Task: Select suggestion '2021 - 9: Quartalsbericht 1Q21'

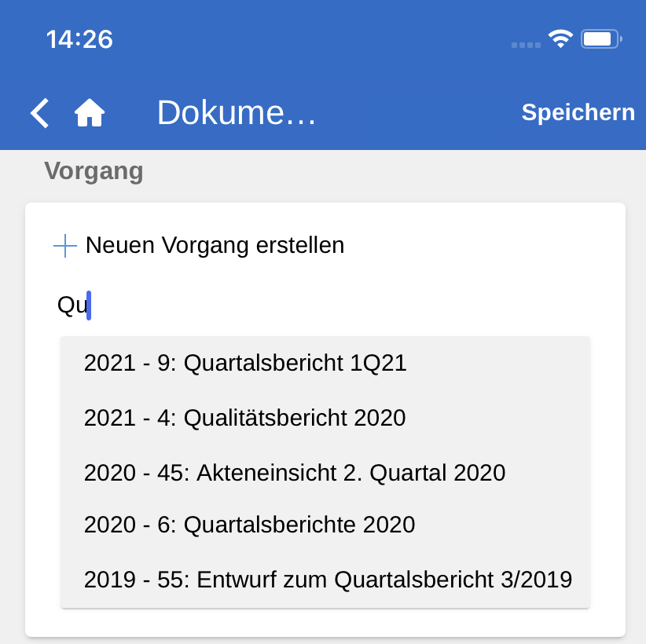Action: [x=245, y=363]
